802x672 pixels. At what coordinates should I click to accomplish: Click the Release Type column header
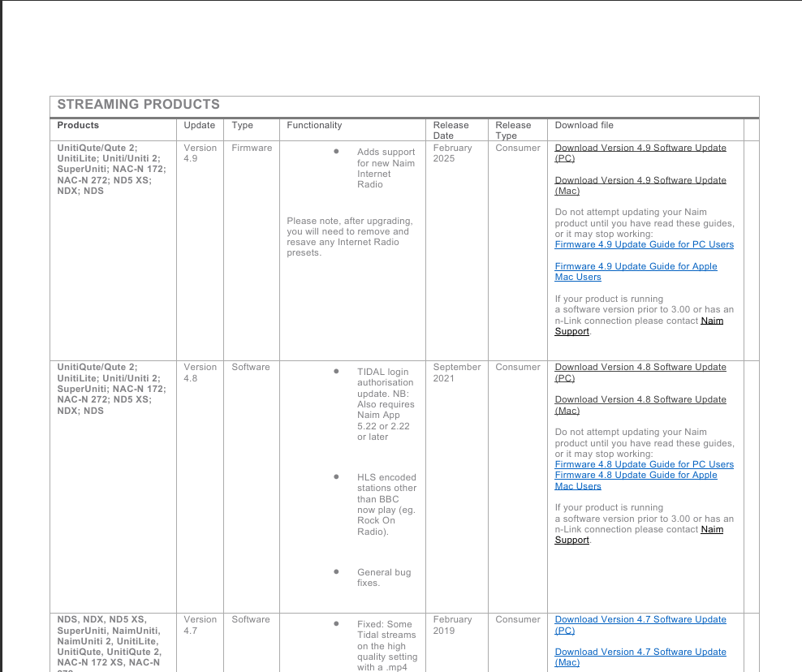click(513, 130)
